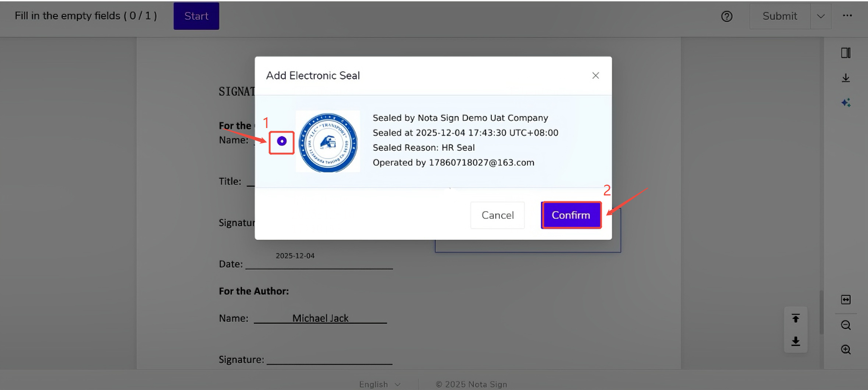Jump to top of document arrow
This screenshot has height=390, width=868.
[x=796, y=319]
